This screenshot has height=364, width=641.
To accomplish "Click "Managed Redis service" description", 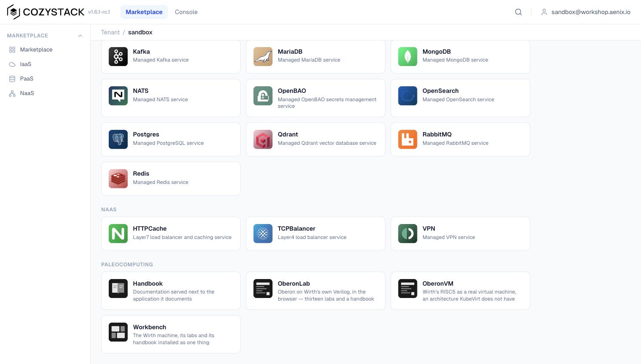I will pyautogui.click(x=161, y=182).
